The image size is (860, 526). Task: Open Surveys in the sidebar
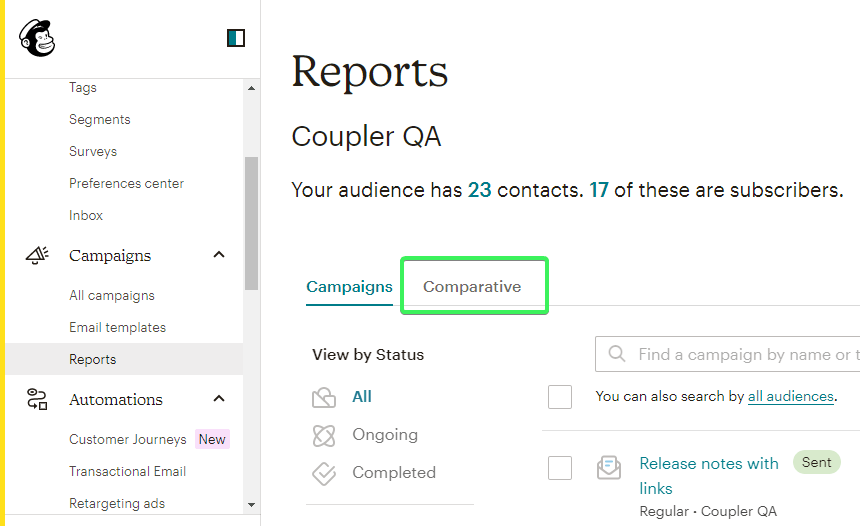pyautogui.click(x=93, y=151)
